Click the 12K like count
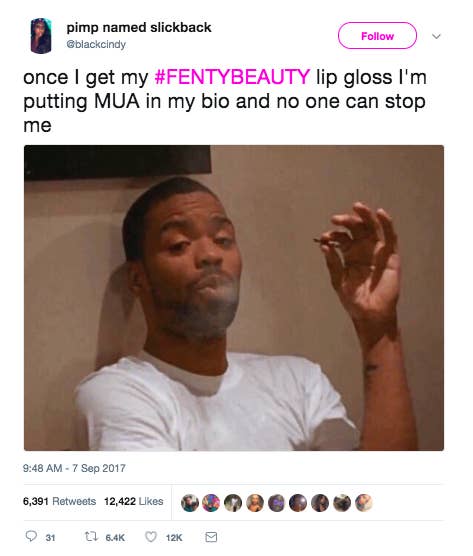Viewport: 473px width, 556px height. 174,538
